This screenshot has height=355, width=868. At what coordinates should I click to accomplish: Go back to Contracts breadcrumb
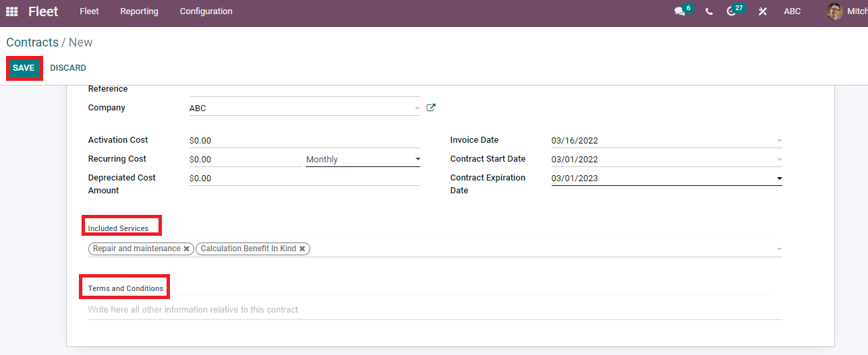pyautogui.click(x=32, y=42)
